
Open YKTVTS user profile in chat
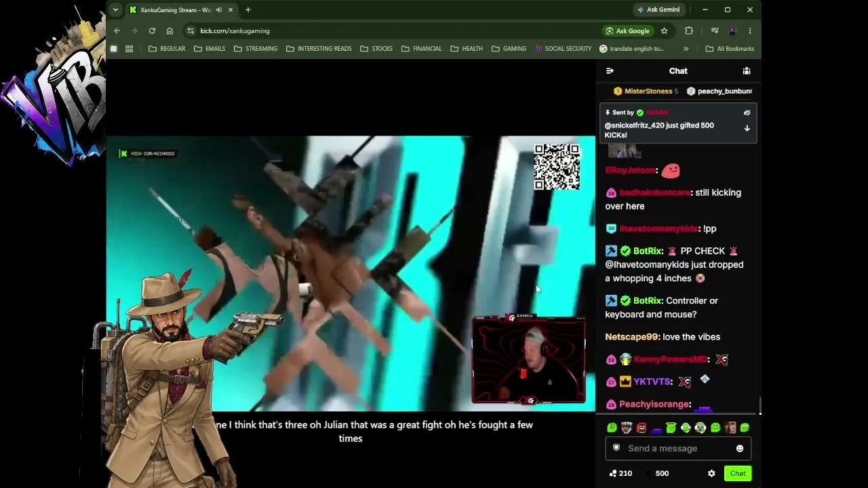pyautogui.click(x=653, y=382)
